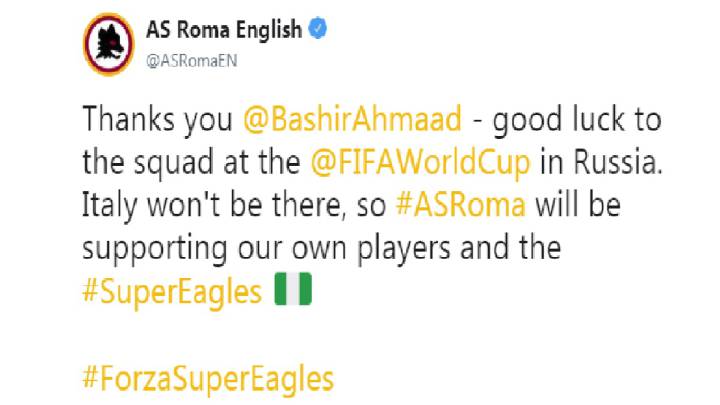Screen dimensions: 720x405
Task: Follow the @FIFAWorldCup mention link
Action: coord(420,163)
